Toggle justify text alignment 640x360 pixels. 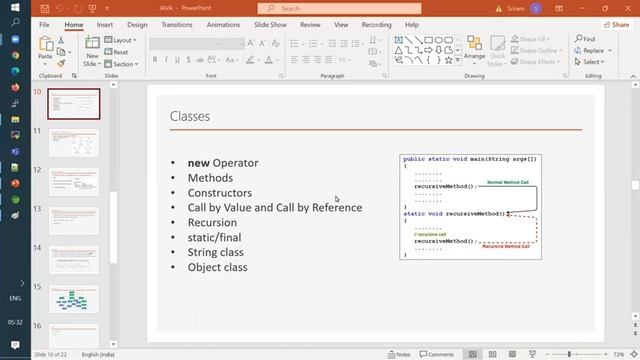[329, 60]
